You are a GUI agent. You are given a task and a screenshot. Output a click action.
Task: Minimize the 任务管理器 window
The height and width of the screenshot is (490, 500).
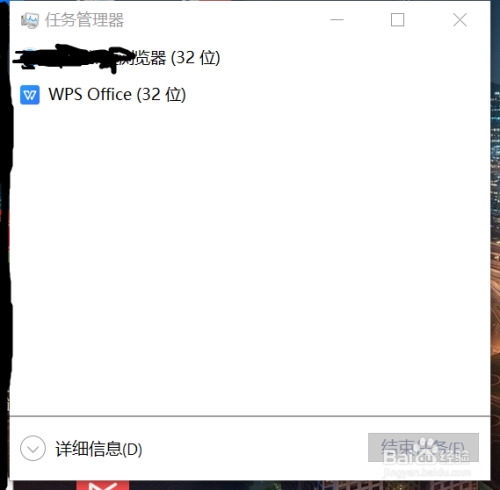337,20
